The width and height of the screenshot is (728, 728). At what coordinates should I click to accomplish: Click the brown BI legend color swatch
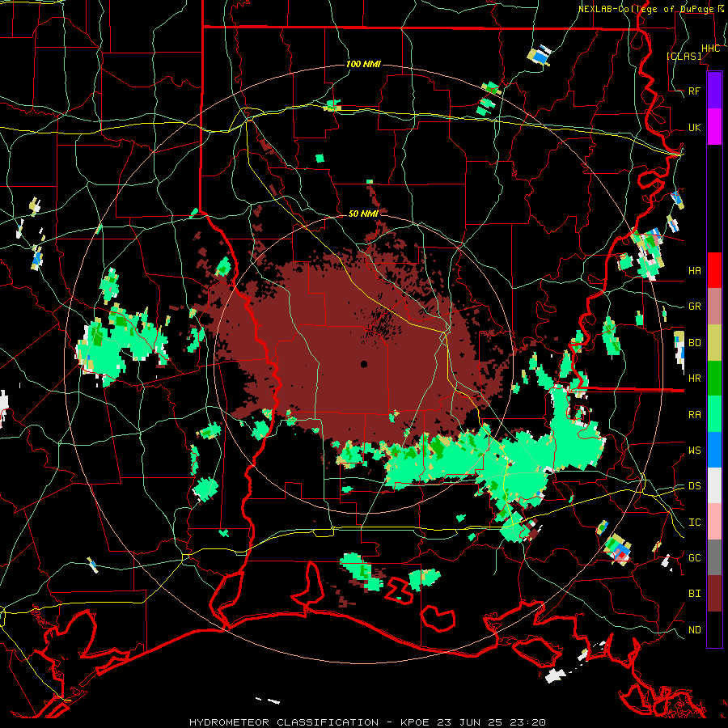[x=714, y=594]
